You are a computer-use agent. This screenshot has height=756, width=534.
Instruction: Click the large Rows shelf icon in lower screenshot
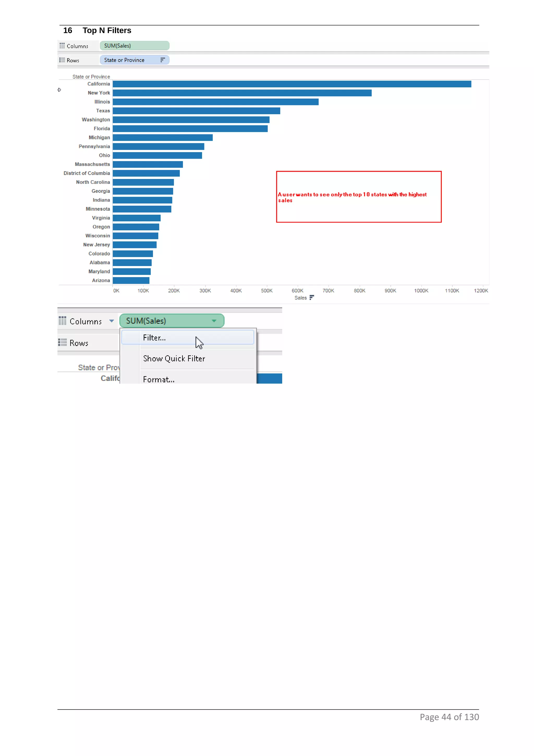(62, 343)
